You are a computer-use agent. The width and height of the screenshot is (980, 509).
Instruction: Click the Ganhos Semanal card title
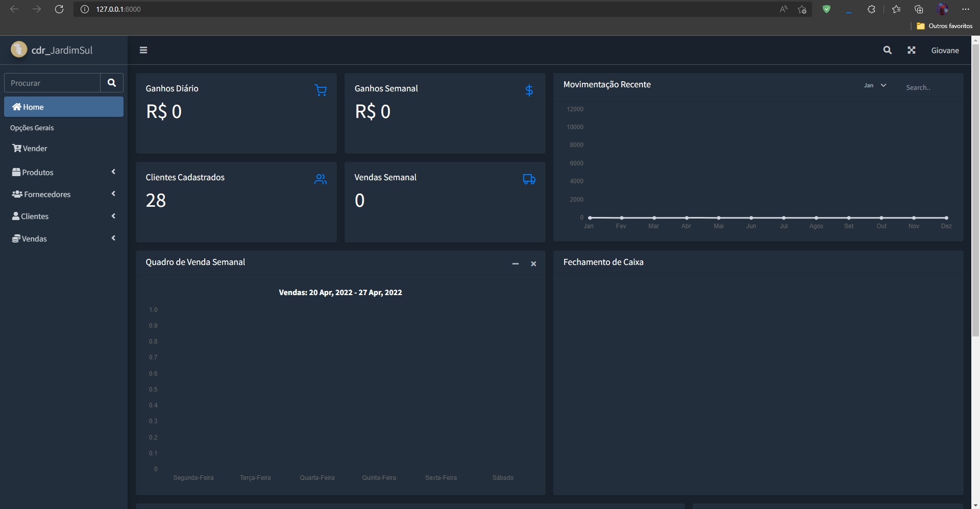(x=386, y=88)
